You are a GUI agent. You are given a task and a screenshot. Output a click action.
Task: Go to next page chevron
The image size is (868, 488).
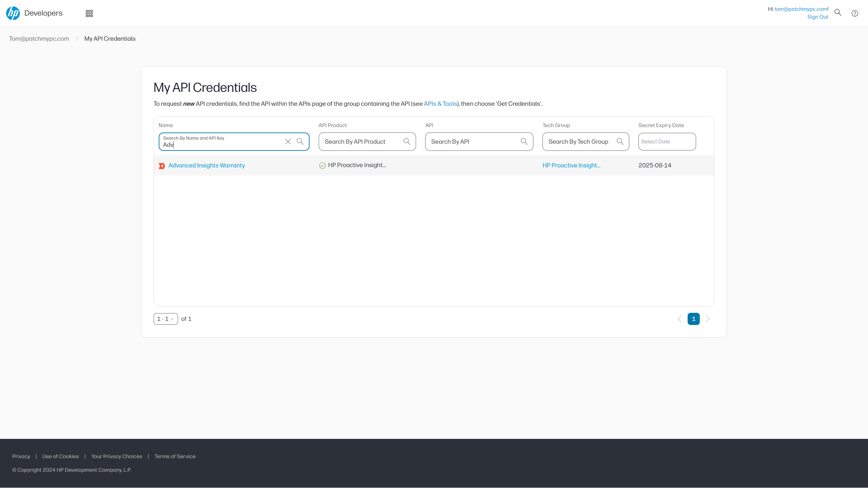tap(708, 319)
